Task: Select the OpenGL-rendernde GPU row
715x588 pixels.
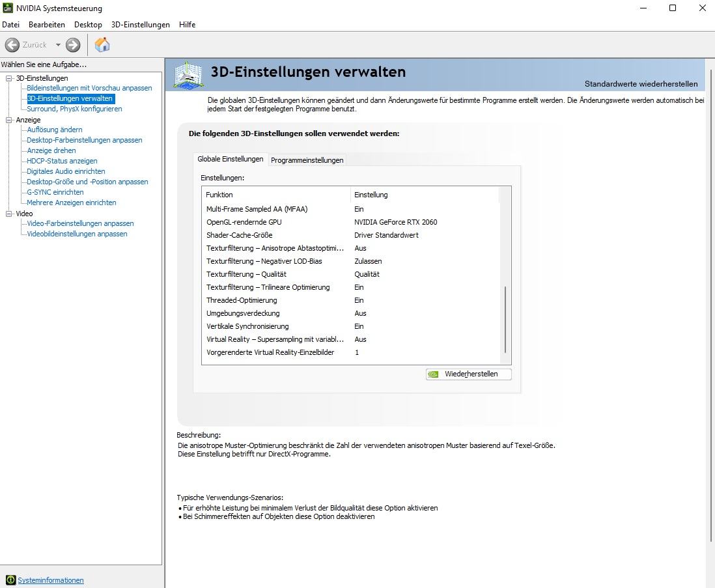Action: tap(351, 222)
